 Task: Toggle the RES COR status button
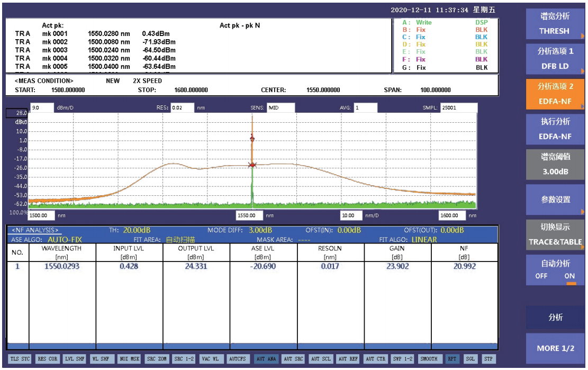(48, 359)
